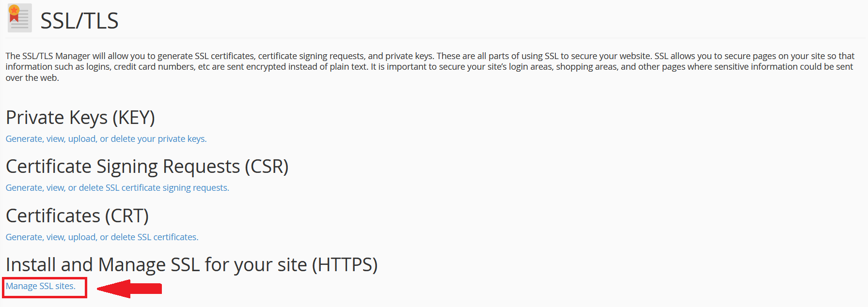Screen dimensions: 868x307
Task: Select the SSL/TLS page title
Action: click(79, 21)
